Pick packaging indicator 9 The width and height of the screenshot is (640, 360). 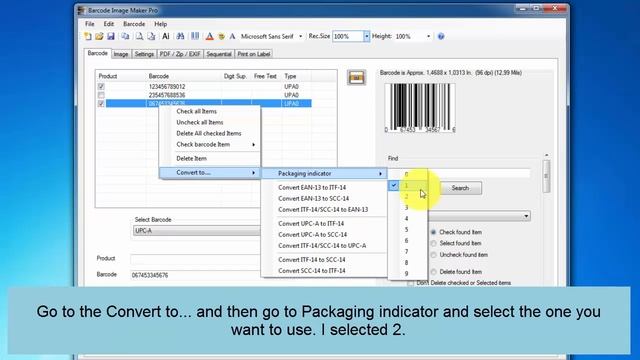407,273
